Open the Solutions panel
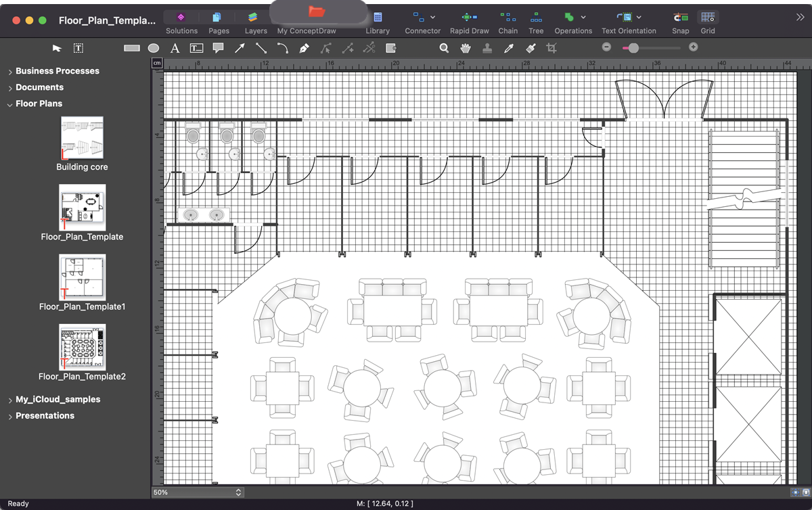The height and width of the screenshot is (510, 812). [x=181, y=22]
